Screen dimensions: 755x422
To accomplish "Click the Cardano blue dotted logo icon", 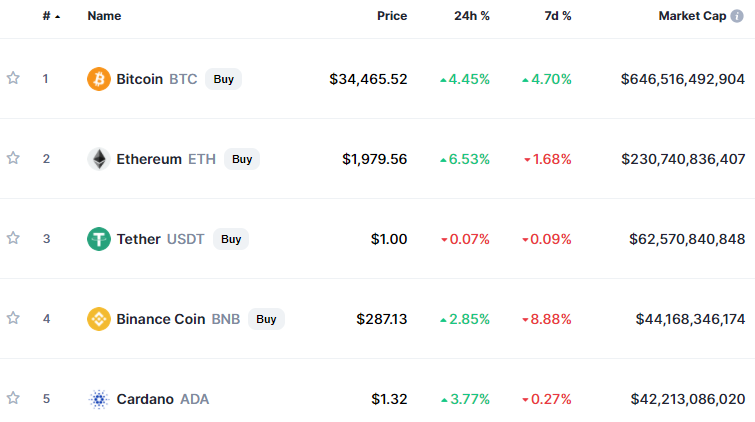I will [x=99, y=399].
